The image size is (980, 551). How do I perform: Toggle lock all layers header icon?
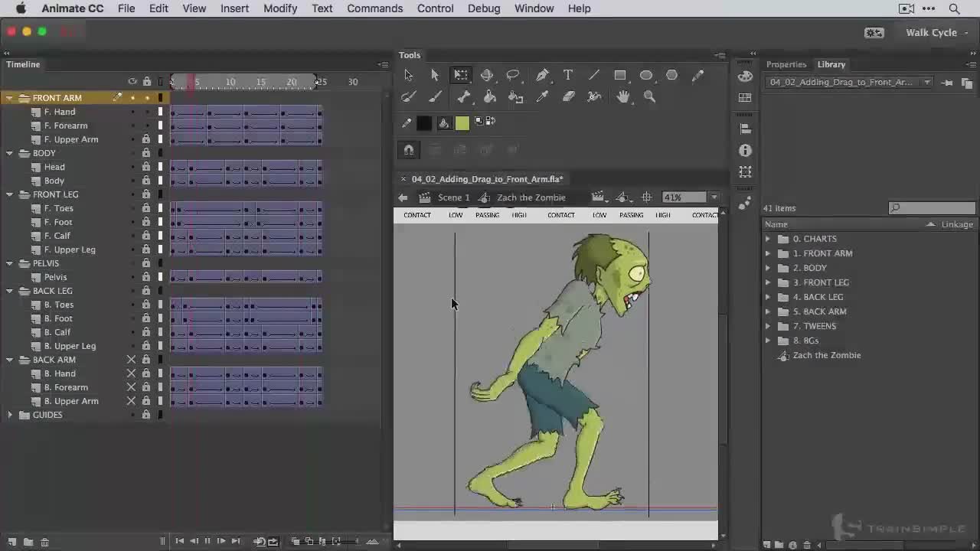pos(146,82)
